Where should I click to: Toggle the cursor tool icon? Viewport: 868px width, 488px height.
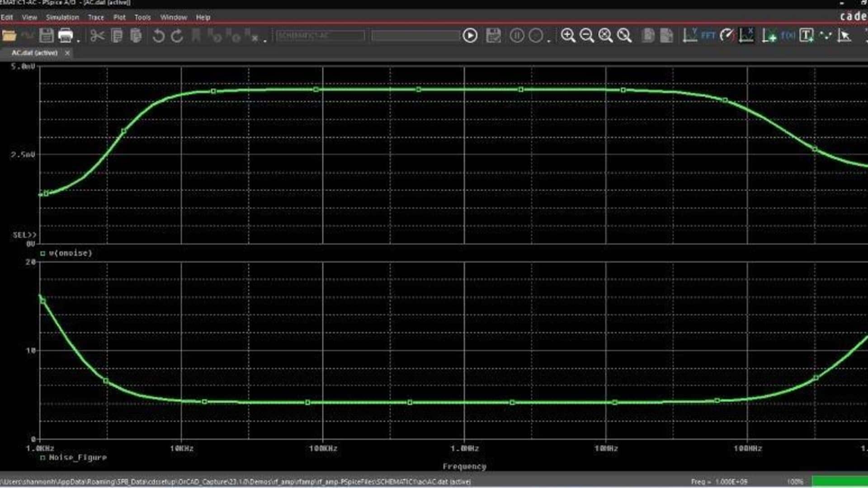pos(844,35)
